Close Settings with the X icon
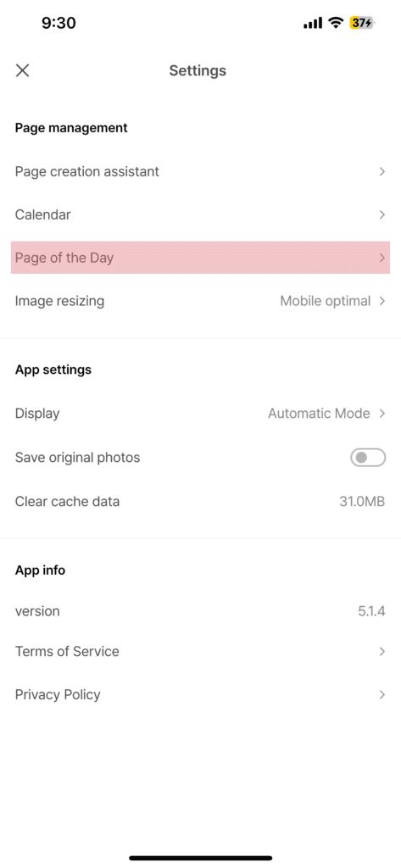Screen dimensions: 401x868 click(x=22, y=70)
